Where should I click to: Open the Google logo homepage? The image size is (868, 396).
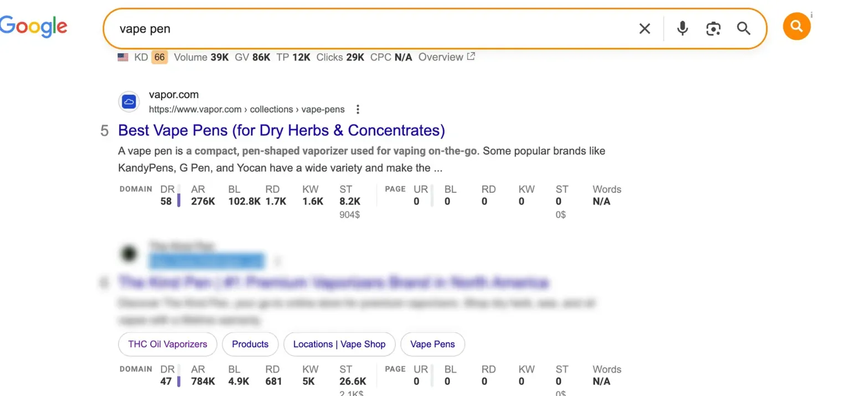[33, 26]
